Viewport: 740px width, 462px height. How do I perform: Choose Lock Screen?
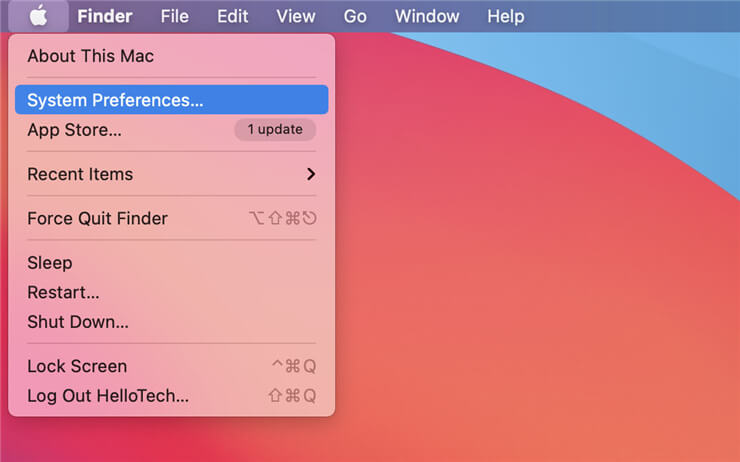[172, 366]
